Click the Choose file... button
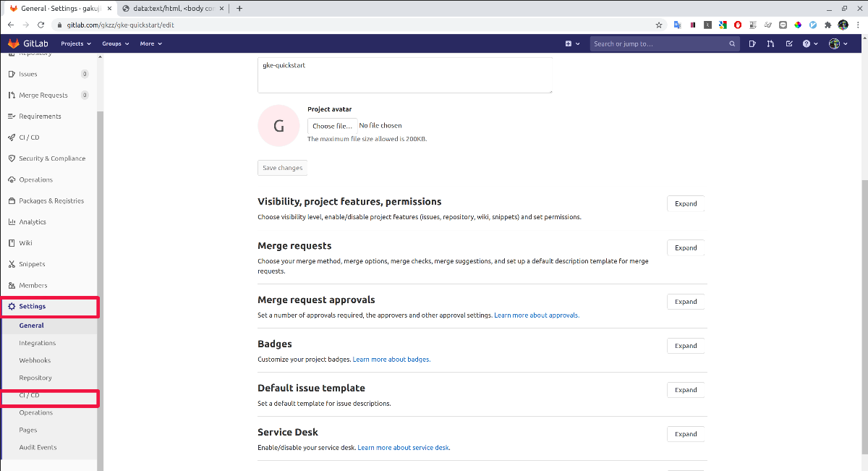Viewport: 868px width, 471px height. (333, 126)
